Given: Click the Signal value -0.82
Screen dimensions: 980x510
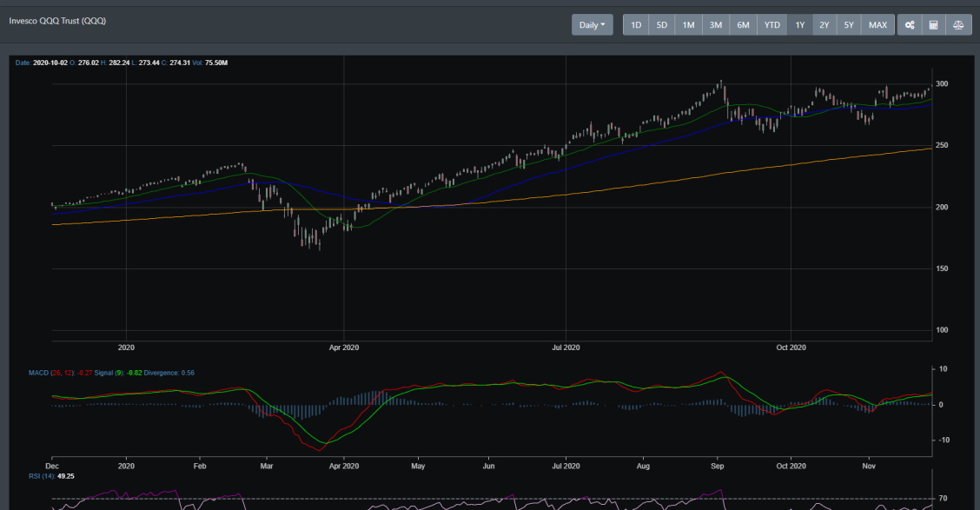Looking at the screenshot, I should click(135, 373).
